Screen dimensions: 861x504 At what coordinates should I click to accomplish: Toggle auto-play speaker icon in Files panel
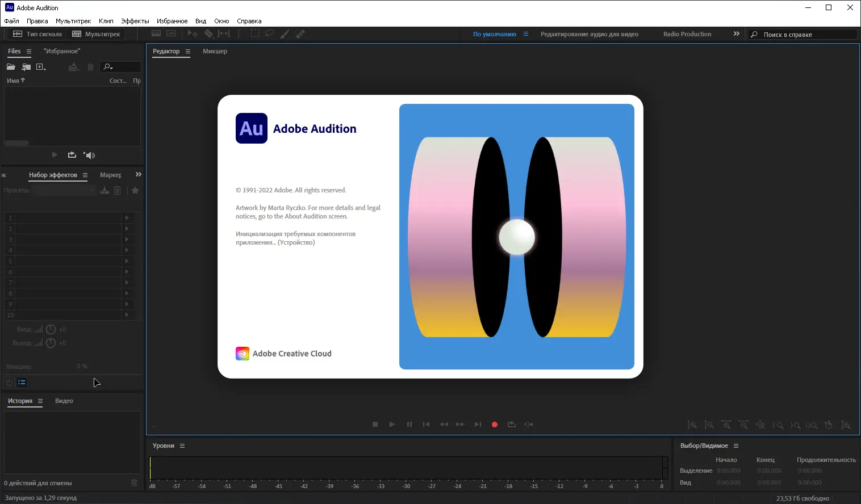(x=89, y=155)
